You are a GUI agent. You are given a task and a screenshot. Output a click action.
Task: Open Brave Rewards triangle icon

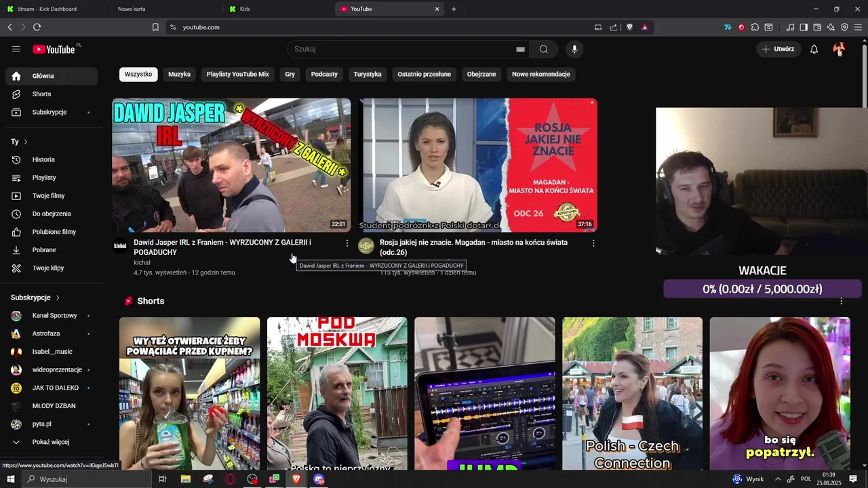tap(644, 27)
